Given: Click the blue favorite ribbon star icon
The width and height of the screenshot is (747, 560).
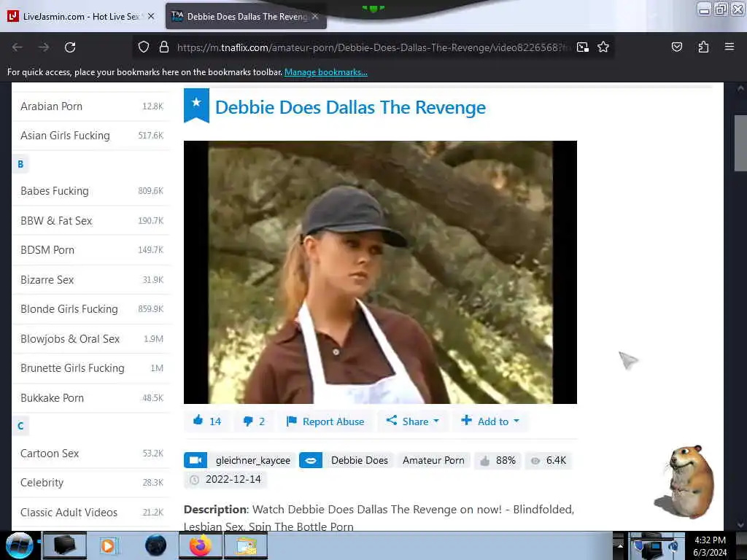Looking at the screenshot, I should (x=196, y=105).
